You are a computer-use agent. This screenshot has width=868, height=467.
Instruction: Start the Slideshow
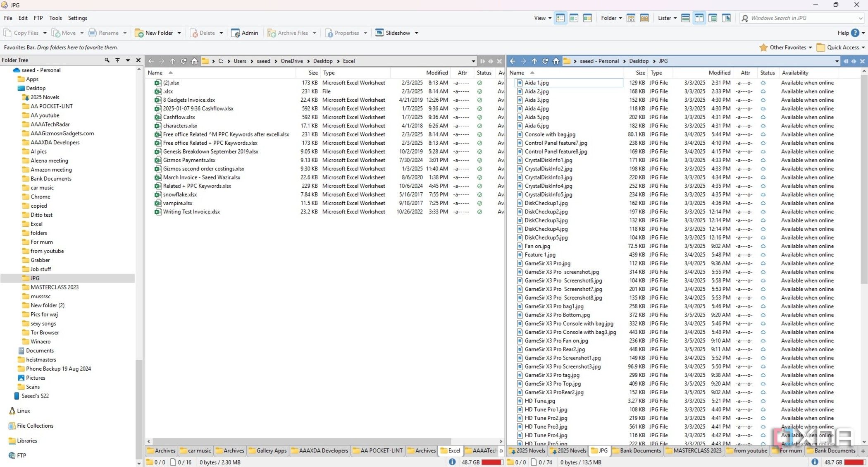click(393, 33)
